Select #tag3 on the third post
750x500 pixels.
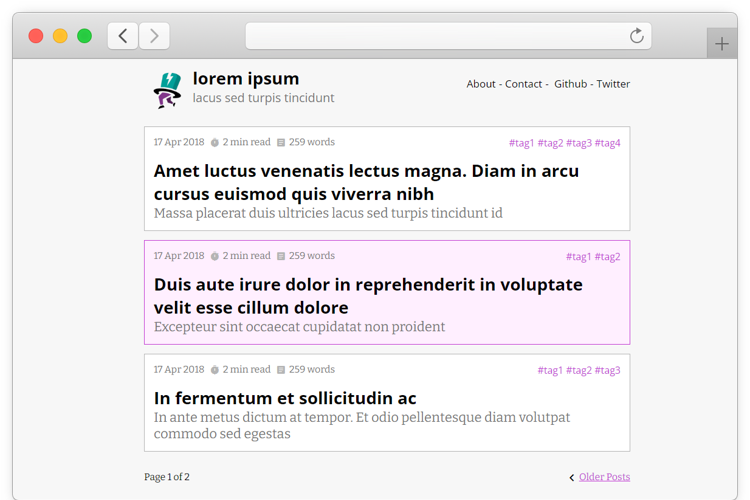(607, 370)
